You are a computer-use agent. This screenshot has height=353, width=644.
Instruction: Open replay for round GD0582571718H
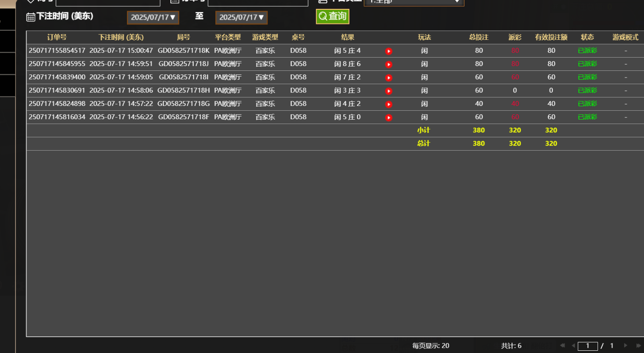point(389,90)
